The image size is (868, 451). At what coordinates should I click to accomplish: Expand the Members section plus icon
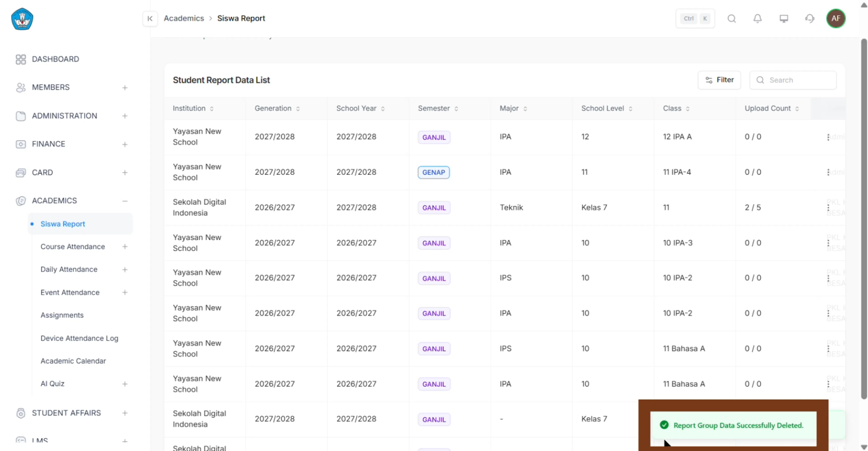click(x=125, y=88)
